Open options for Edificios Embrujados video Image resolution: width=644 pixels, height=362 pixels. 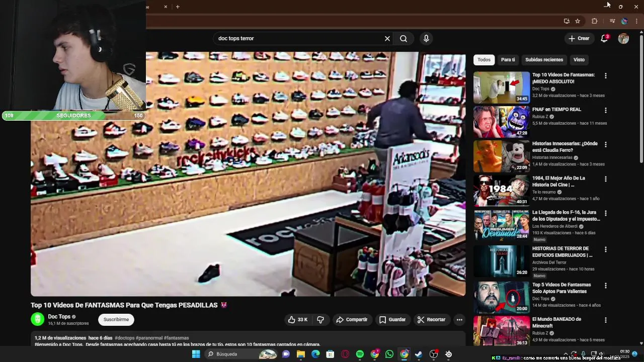click(x=606, y=249)
